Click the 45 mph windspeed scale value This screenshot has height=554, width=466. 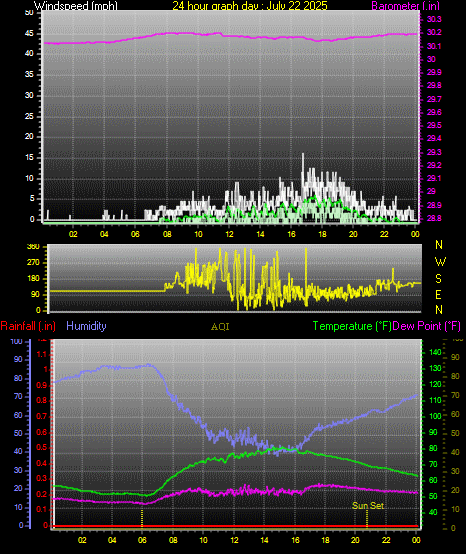(29, 34)
